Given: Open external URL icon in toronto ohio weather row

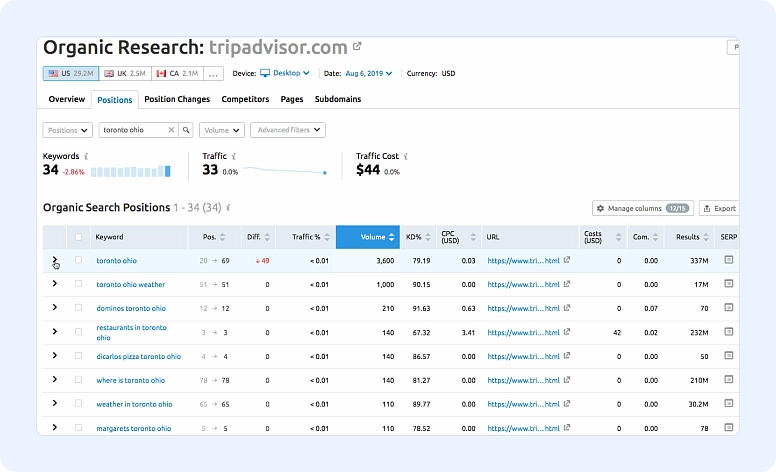Looking at the screenshot, I should pyautogui.click(x=567, y=283).
